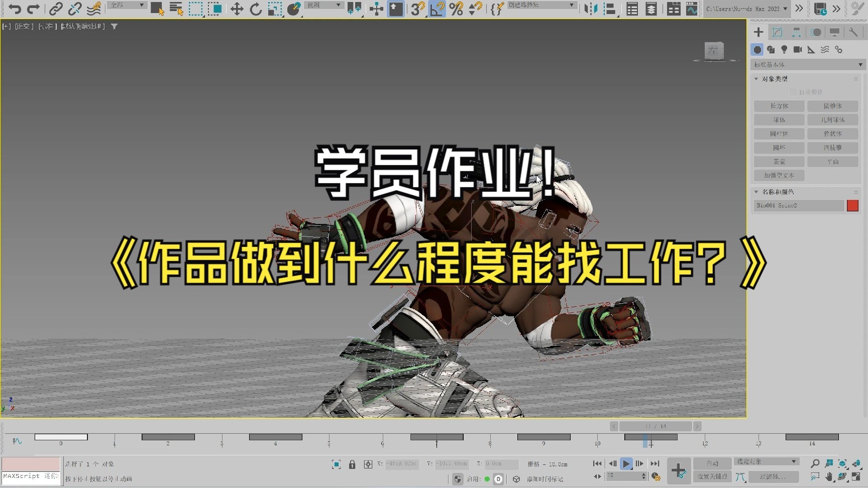This screenshot has height=488, width=868.
Task: Open the reference coordinate system dropdown
Action: pyautogui.click(x=323, y=5)
